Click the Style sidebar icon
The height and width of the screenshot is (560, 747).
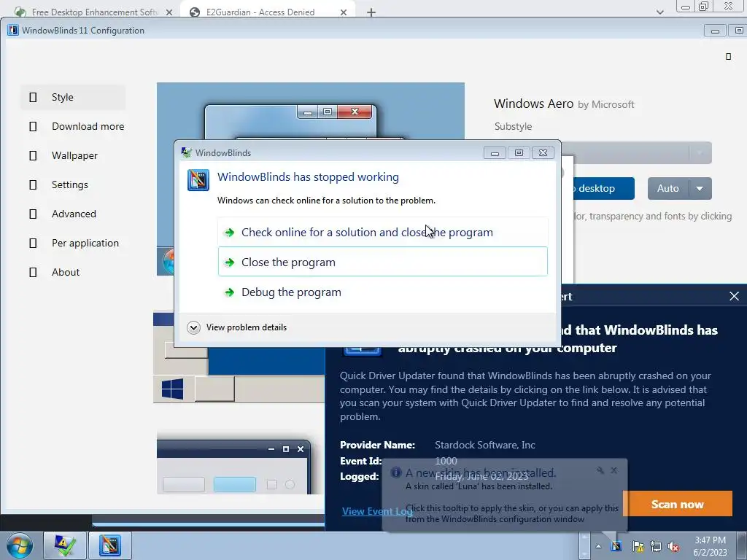(33, 97)
